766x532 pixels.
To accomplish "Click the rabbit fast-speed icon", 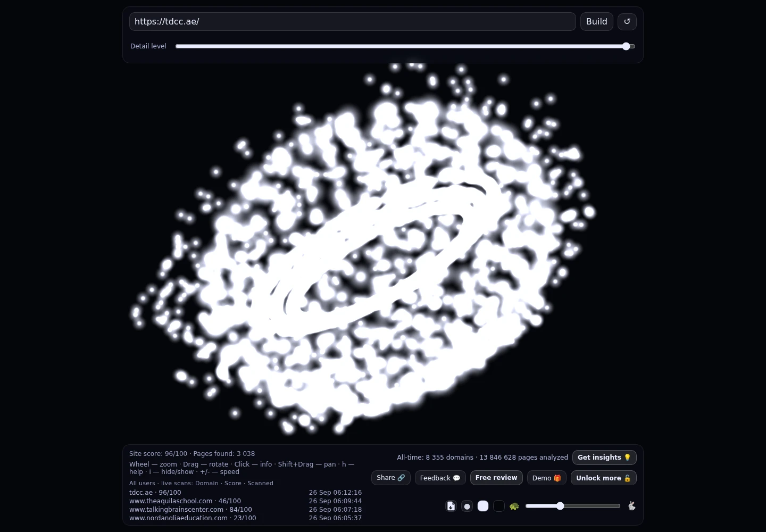I will tap(631, 506).
